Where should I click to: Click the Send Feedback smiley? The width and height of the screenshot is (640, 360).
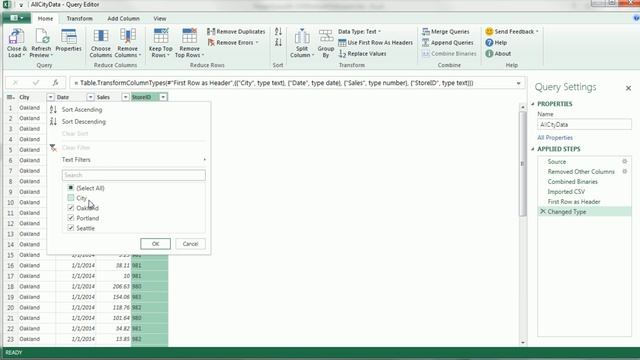tap(489, 31)
